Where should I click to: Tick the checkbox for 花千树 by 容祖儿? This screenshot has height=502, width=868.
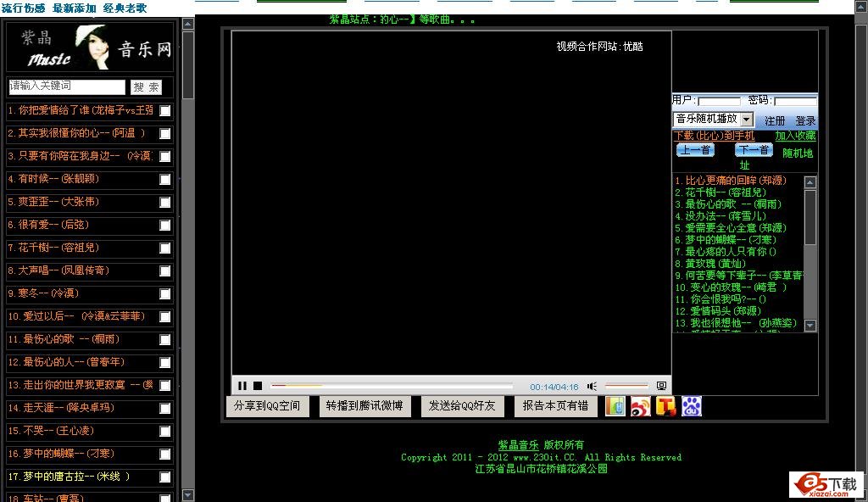(x=166, y=248)
